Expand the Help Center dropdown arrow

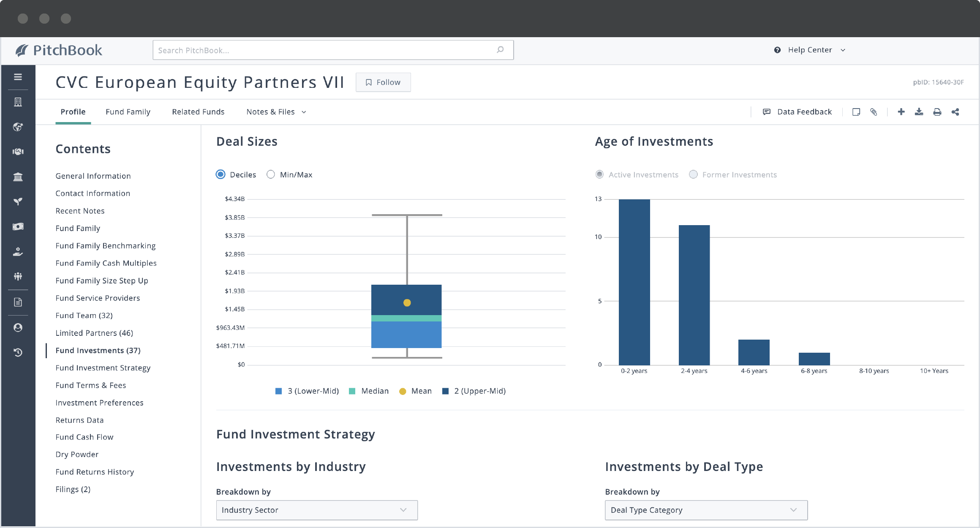(x=843, y=50)
